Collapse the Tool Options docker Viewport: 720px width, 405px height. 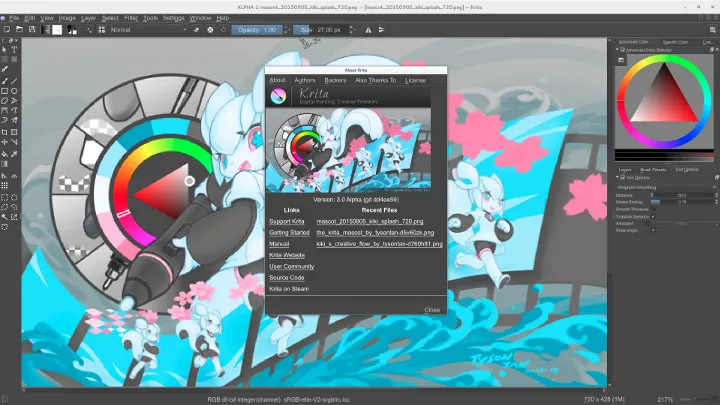617,177
